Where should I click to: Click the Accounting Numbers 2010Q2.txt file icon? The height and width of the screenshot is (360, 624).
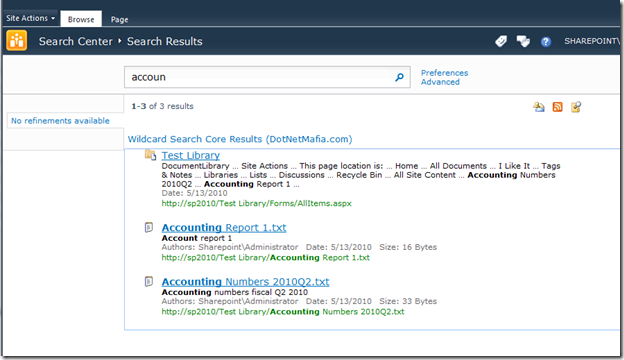pos(149,281)
